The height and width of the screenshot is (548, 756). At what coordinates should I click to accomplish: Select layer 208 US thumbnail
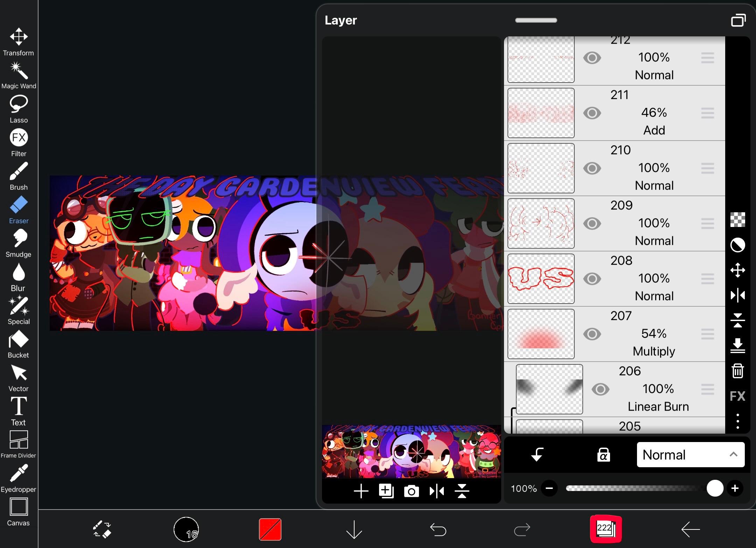[x=541, y=279]
